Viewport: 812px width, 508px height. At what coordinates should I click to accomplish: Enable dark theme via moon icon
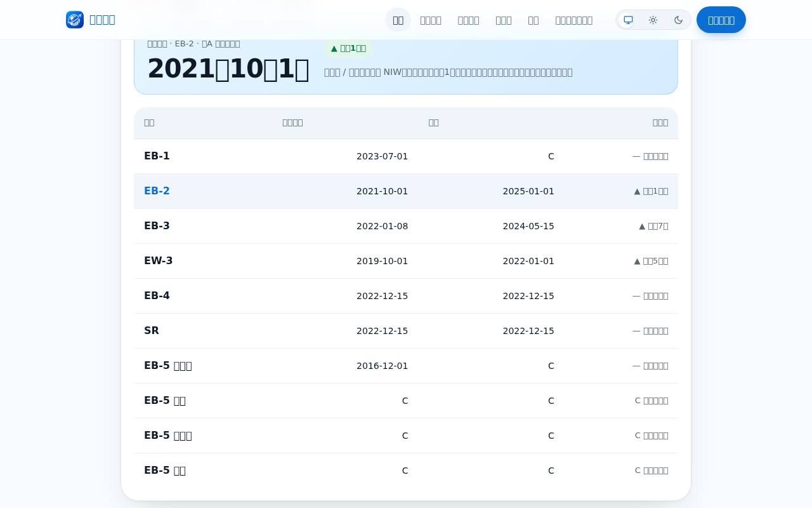point(678,20)
